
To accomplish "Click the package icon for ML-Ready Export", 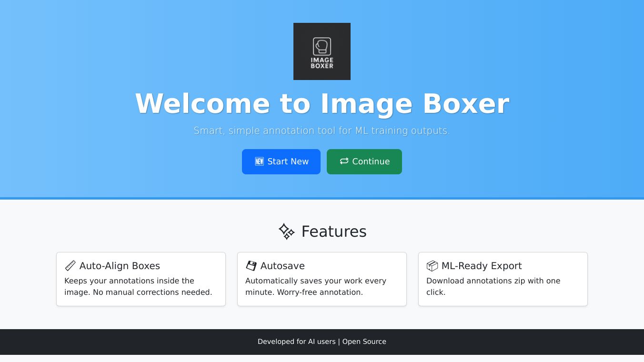I will (432, 266).
